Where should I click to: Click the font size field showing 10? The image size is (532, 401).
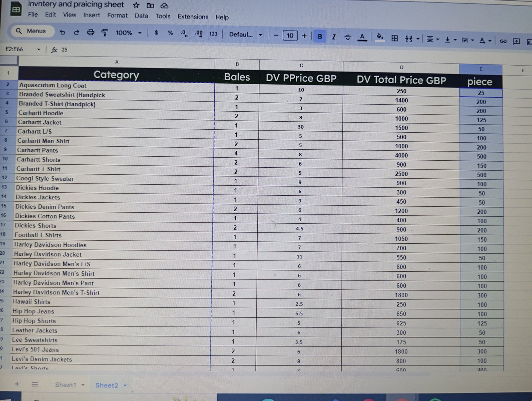pyautogui.click(x=290, y=35)
